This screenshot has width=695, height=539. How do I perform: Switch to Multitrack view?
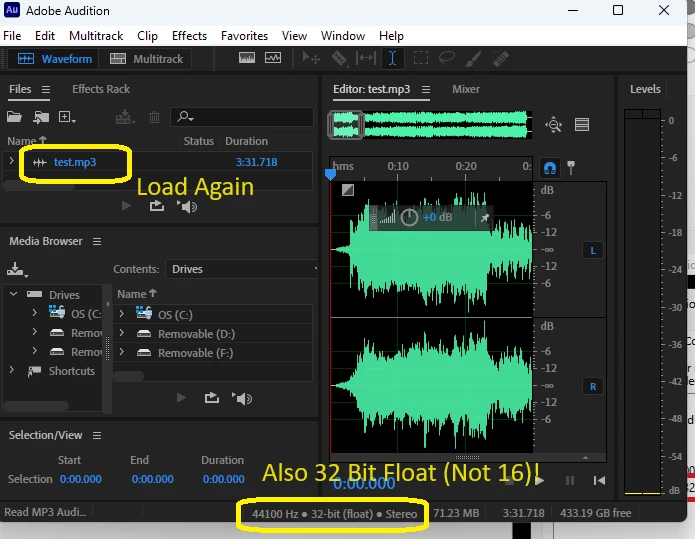[x=146, y=59]
